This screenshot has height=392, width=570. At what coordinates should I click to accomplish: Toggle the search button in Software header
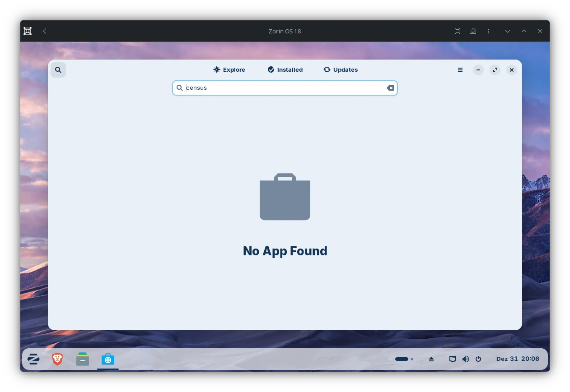58,70
